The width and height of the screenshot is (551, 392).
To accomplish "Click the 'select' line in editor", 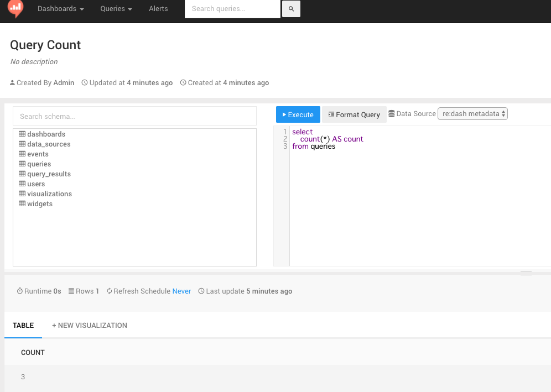I will [302, 132].
